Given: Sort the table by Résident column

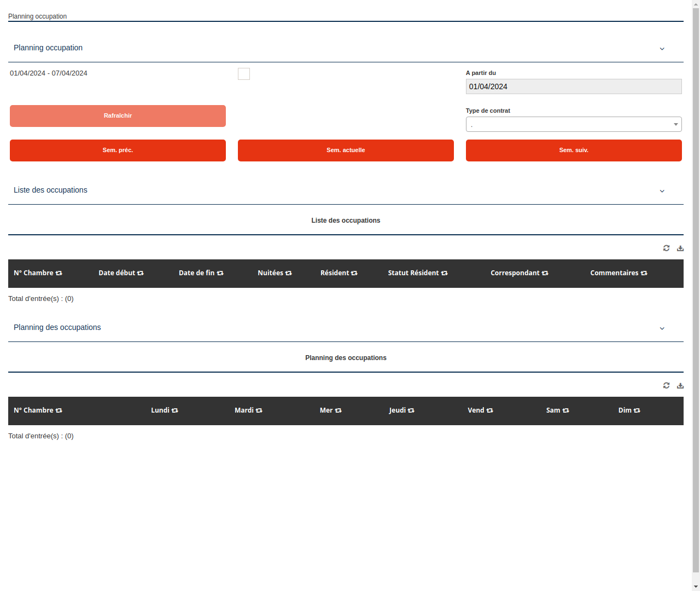Looking at the screenshot, I should point(354,273).
